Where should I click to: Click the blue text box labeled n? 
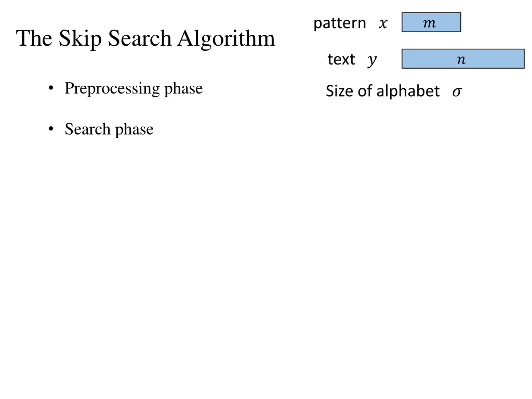(463, 59)
